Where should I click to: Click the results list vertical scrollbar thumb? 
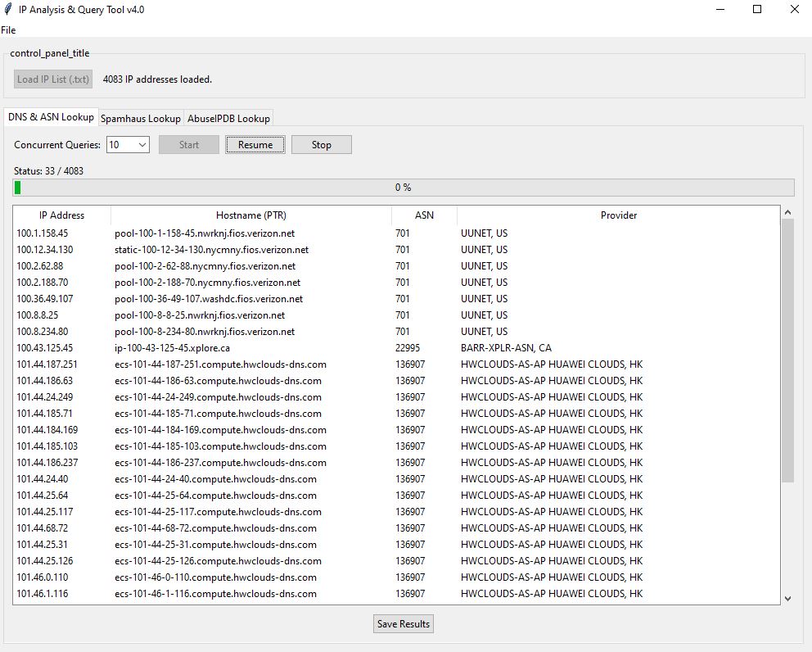787,351
